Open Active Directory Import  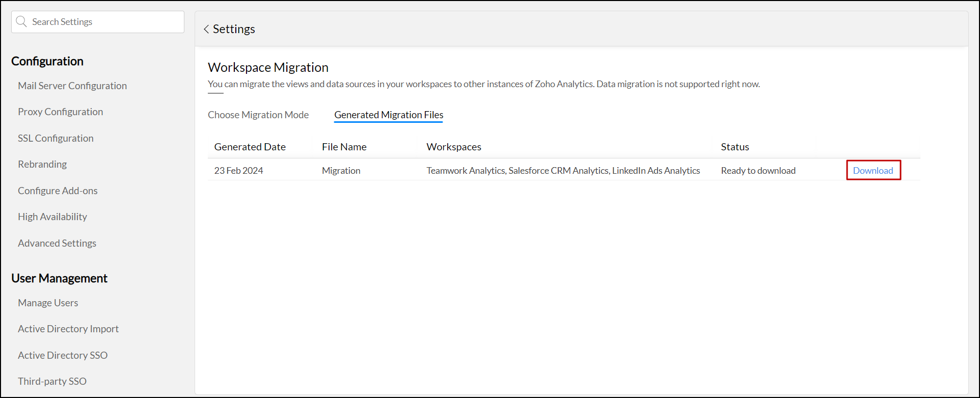pyautogui.click(x=68, y=329)
